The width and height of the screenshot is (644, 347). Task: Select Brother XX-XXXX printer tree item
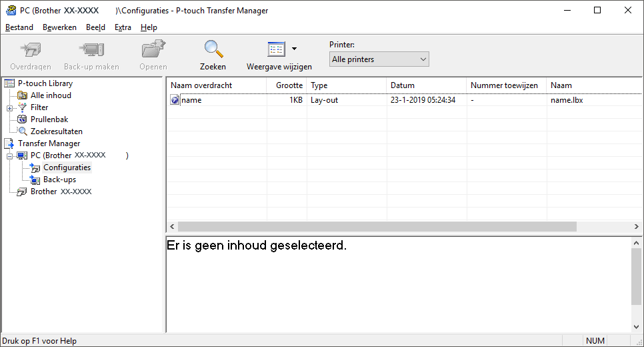click(61, 191)
